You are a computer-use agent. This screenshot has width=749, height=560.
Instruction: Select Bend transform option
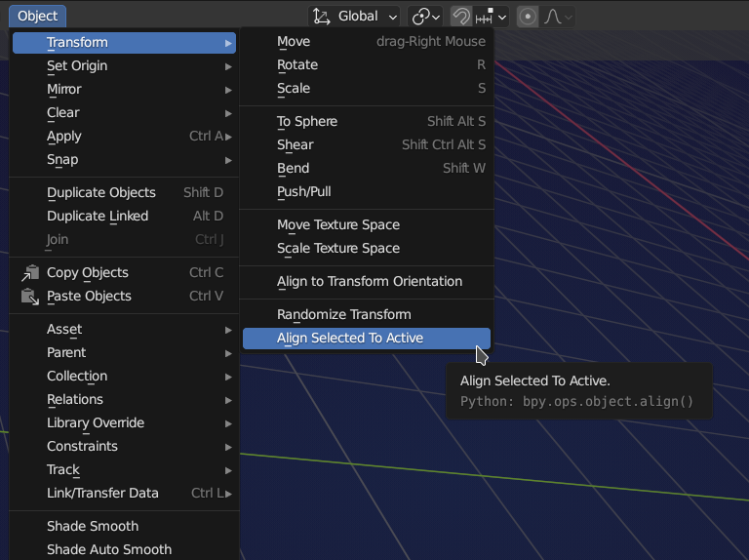pos(367,168)
